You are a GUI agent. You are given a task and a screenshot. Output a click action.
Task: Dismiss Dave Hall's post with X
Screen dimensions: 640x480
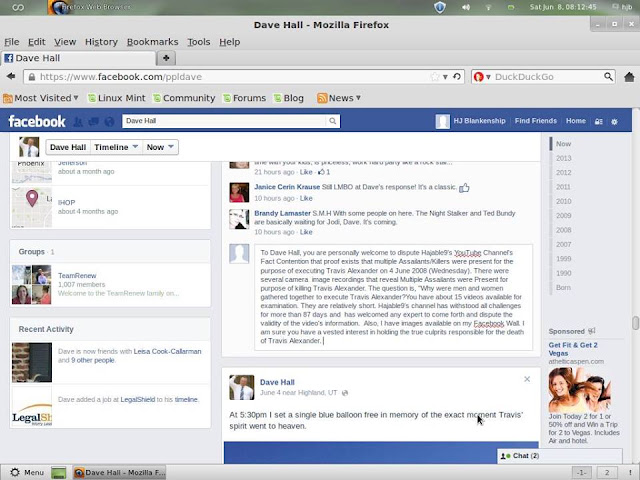(527, 379)
